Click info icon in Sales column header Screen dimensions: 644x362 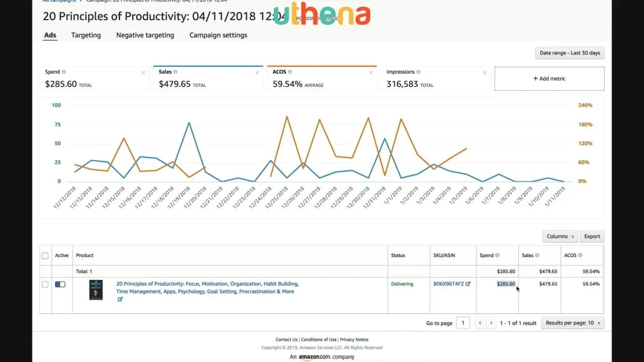[537, 256]
